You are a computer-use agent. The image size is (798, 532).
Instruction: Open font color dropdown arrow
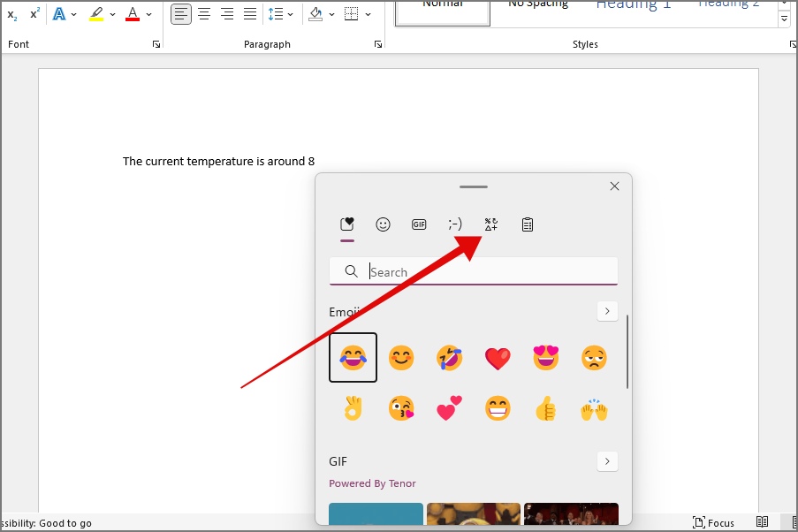coord(148,14)
